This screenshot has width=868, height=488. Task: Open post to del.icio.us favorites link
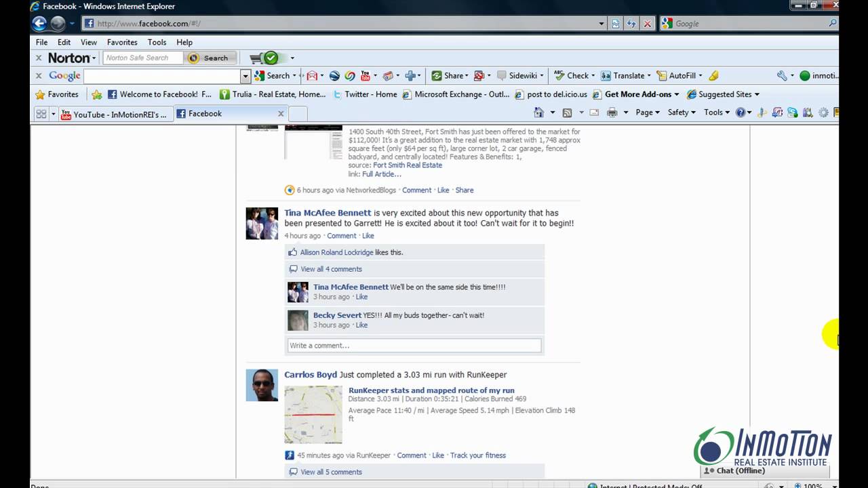pyautogui.click(x=551, y=94)
